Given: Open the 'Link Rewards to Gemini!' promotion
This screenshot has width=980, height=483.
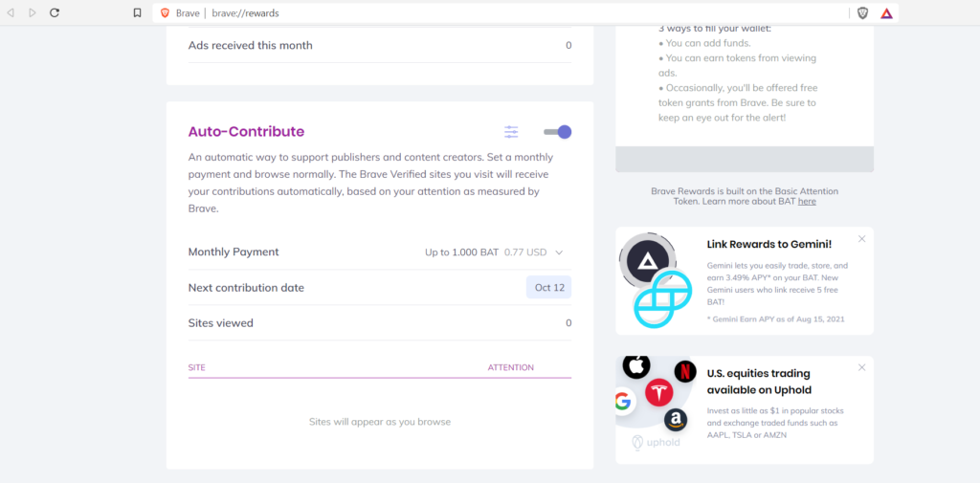Looking at the screenshot, I should coord(768,244).
